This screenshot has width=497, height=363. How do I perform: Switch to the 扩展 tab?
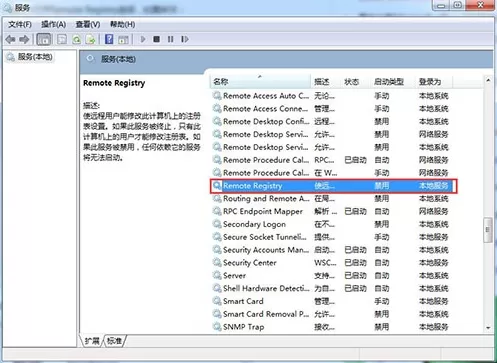point(92,341)
